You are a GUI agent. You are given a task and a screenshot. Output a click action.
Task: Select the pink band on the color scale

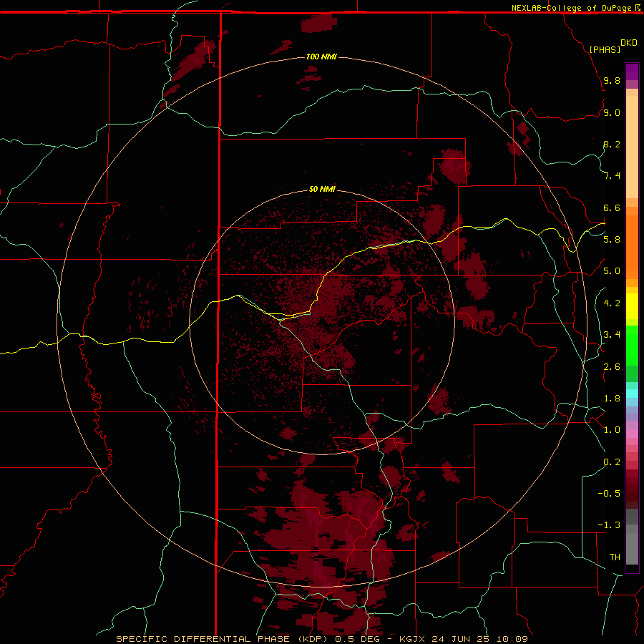(632, 434)
